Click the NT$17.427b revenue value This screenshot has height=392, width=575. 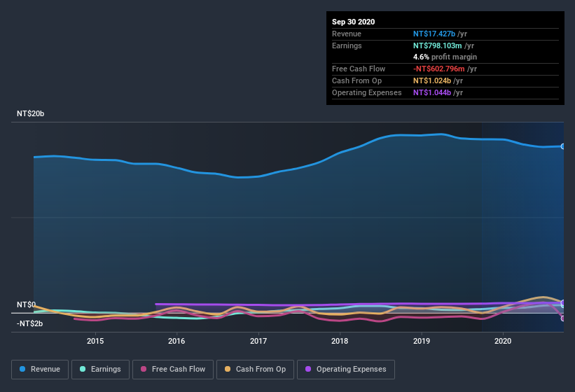(434, 34)
